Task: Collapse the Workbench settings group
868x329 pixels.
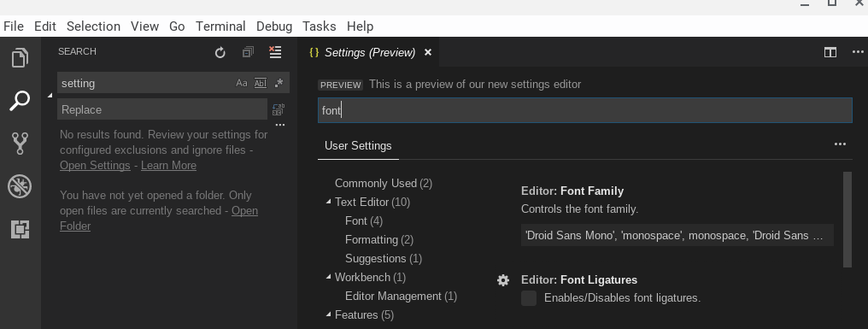Action: click(328, 277)
